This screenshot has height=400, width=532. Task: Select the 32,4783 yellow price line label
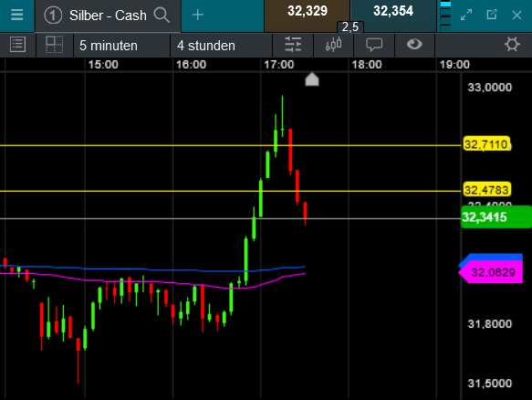pyautogui.click(x=486, y=190)
